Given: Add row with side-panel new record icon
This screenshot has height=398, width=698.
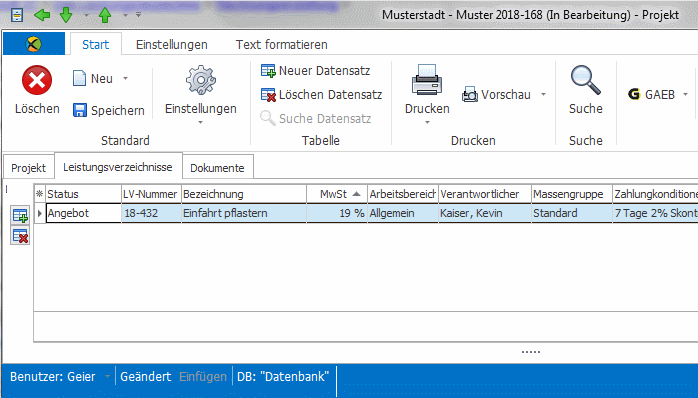Looking at the screenshot, I should (20, 215).
